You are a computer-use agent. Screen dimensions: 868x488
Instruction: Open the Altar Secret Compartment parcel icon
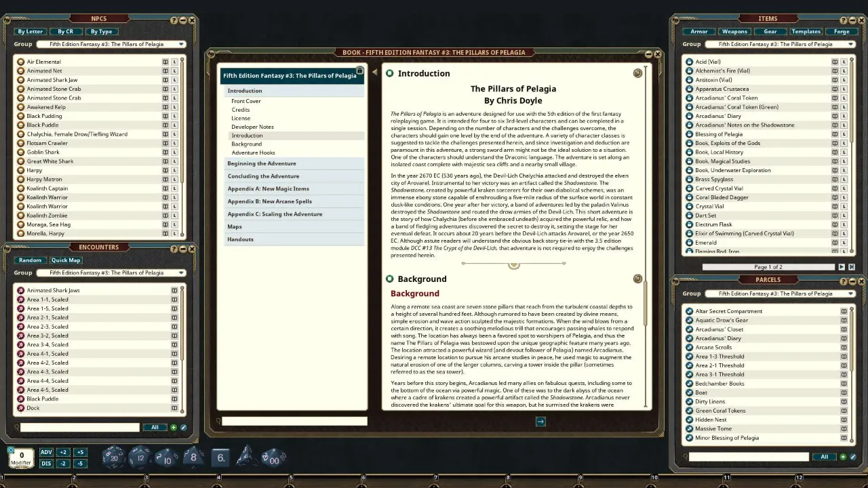pos(690,311)
